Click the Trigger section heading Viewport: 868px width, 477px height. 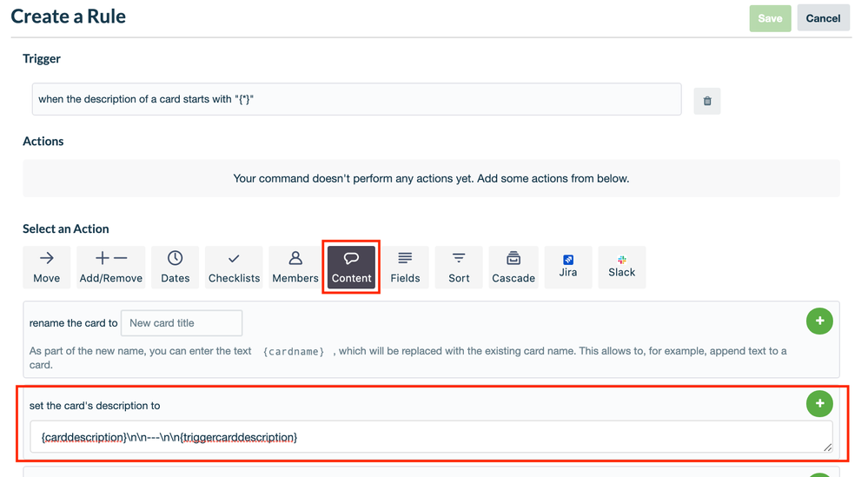42,59
